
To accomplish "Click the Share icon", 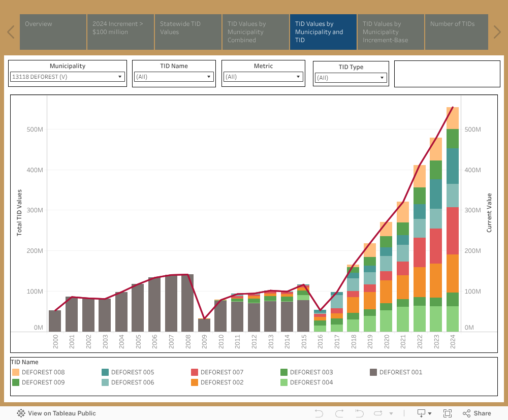I will [x=477, y=413].
